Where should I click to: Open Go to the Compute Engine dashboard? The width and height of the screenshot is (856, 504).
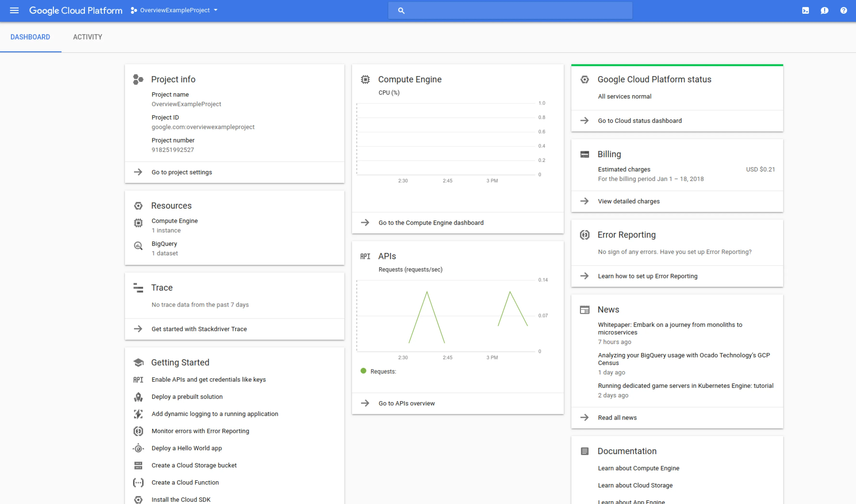(458, 223)
